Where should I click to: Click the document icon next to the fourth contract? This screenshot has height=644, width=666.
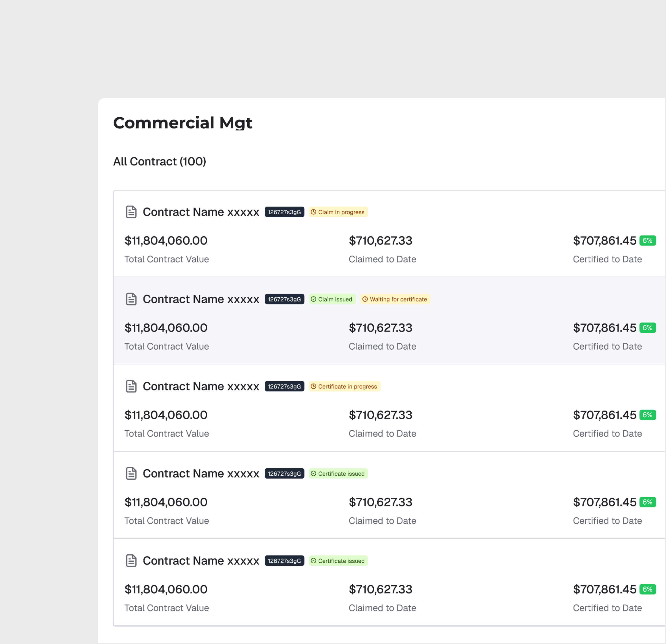(131, 473)
